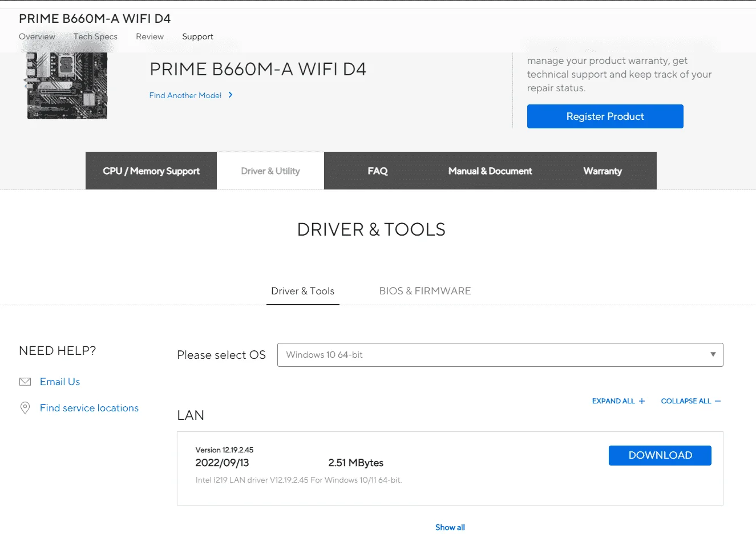756x538 pixels.
Task: Click the NEED HELP? heading
Action: (x=58, y=350)
